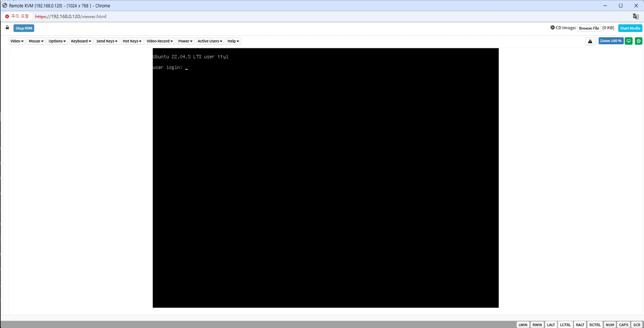Toggle the NUM lock indicator

coord(610,325)
